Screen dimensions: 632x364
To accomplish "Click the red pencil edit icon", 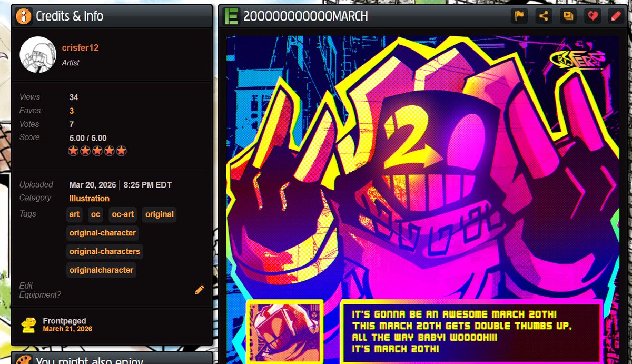I will click(615, 16).
